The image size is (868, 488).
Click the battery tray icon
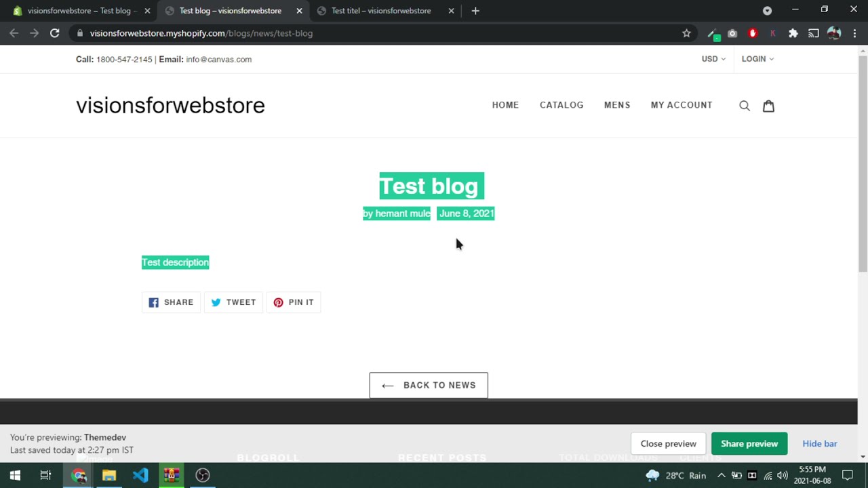coord(736,475)
